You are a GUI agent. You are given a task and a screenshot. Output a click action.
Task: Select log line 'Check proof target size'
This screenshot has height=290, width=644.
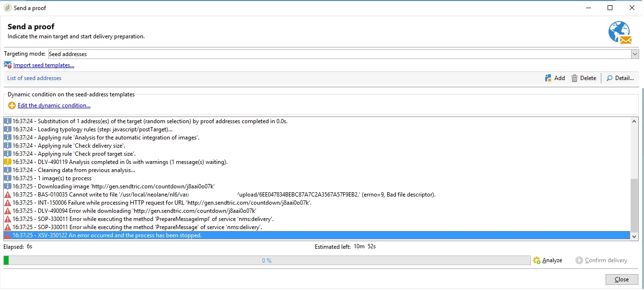[316, 154]
